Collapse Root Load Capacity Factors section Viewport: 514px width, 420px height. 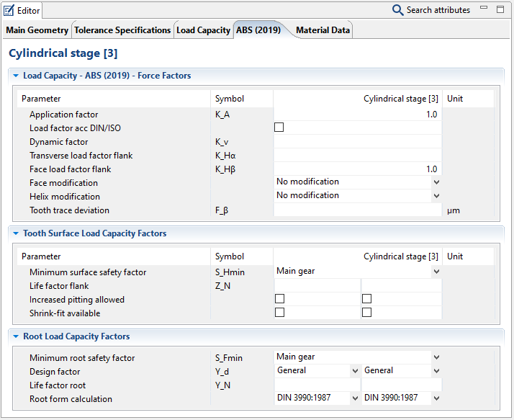pos(15,336)
